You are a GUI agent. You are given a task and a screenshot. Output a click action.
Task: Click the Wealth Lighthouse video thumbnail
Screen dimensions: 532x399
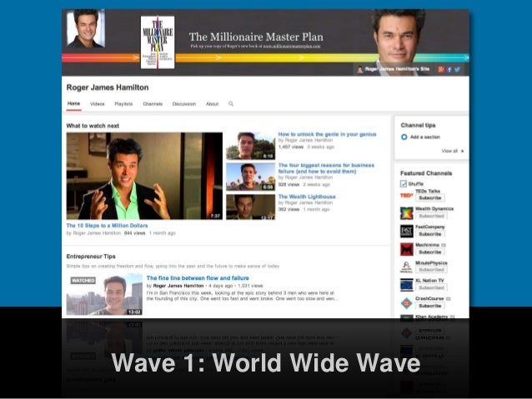tap(251, 207)
